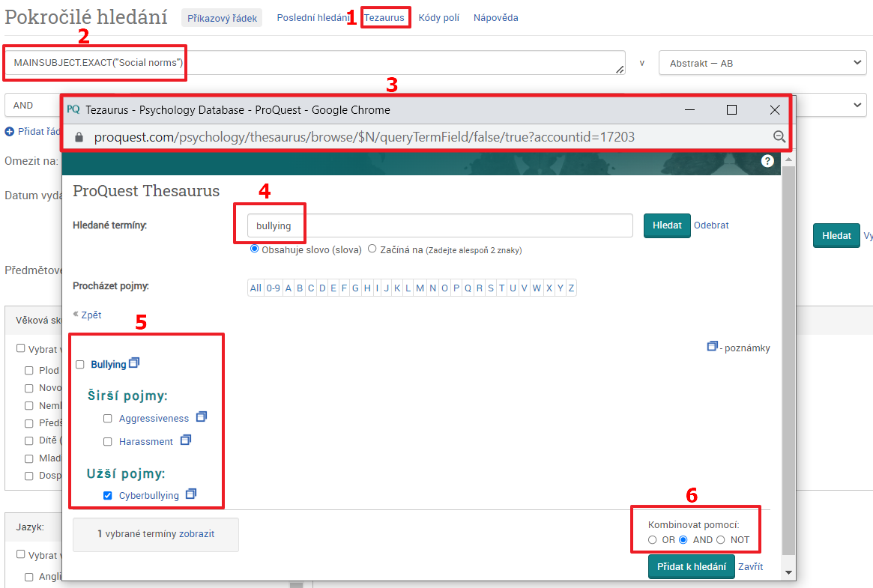Open notes icon beside Aggressiveness
This screenshot has width=873, height=588.
pyautogui.click(x=202, y=416)
